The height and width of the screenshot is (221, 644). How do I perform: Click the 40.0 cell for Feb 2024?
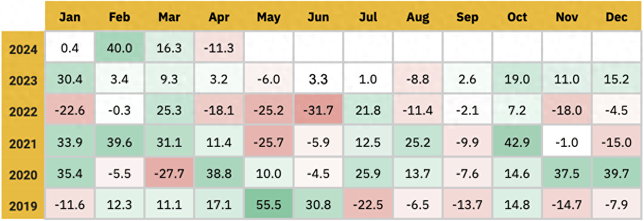(120, 48)
